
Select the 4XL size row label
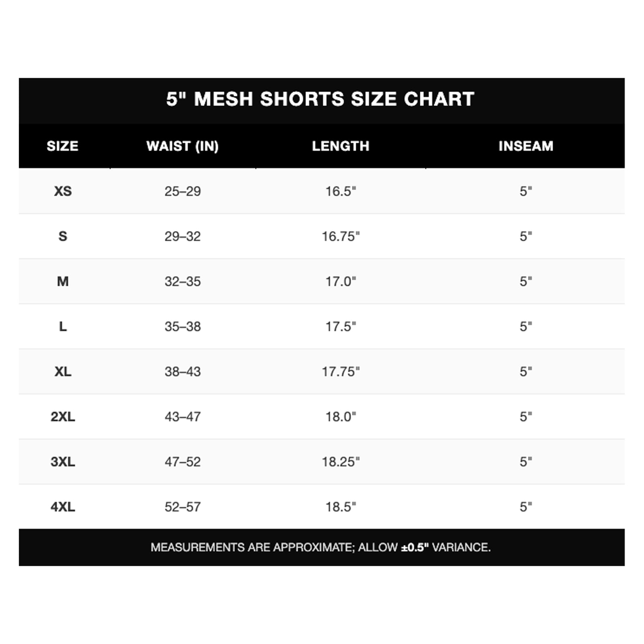[x=63, y=507]
